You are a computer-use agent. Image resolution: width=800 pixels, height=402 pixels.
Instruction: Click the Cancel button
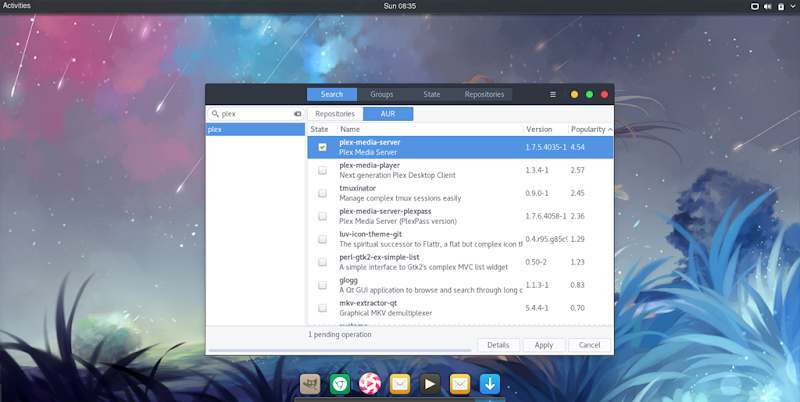(x=589, y=345)
